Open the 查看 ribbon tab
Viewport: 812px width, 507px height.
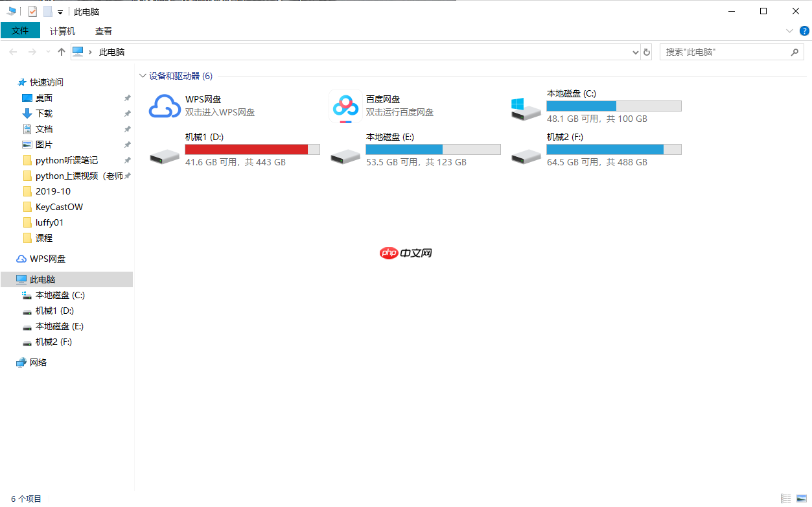coord(104,30)
